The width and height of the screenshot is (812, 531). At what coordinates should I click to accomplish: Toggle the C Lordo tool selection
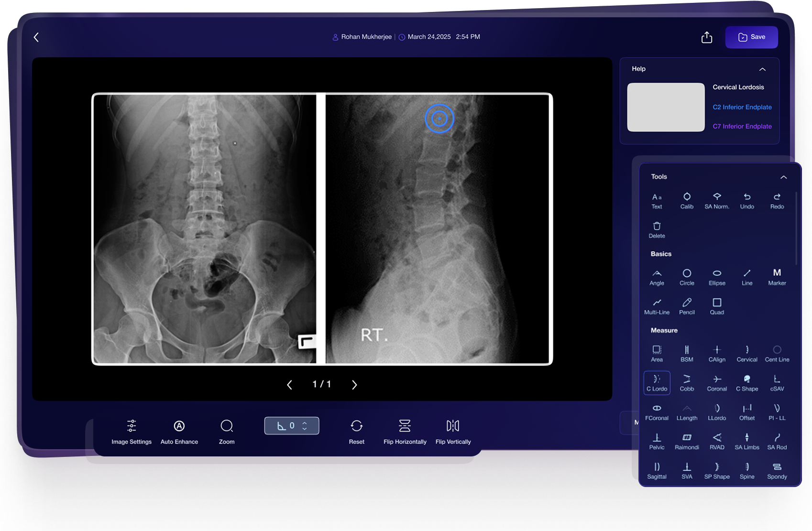(x=657, y=383)
